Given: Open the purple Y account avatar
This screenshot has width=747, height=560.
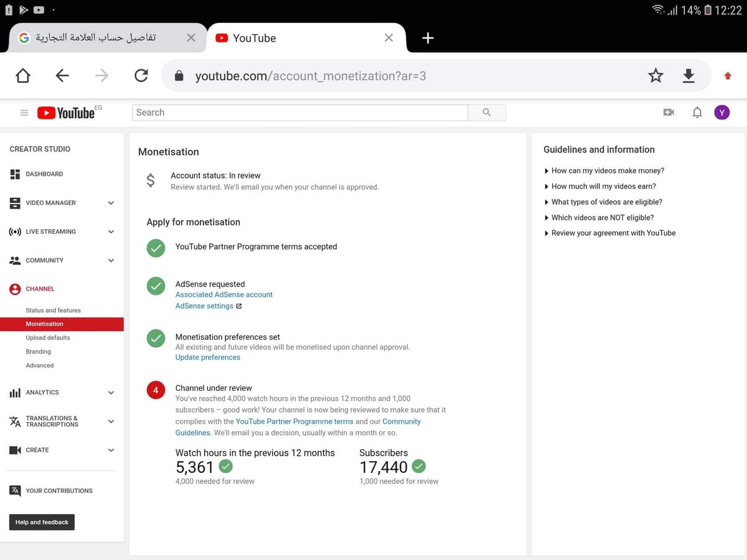Looking at the screenshot, I should (721, 112).
